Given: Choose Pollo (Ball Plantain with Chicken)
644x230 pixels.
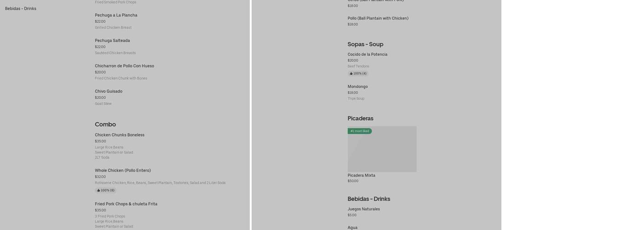Looking at the screenshot, I should pos(378,18).
